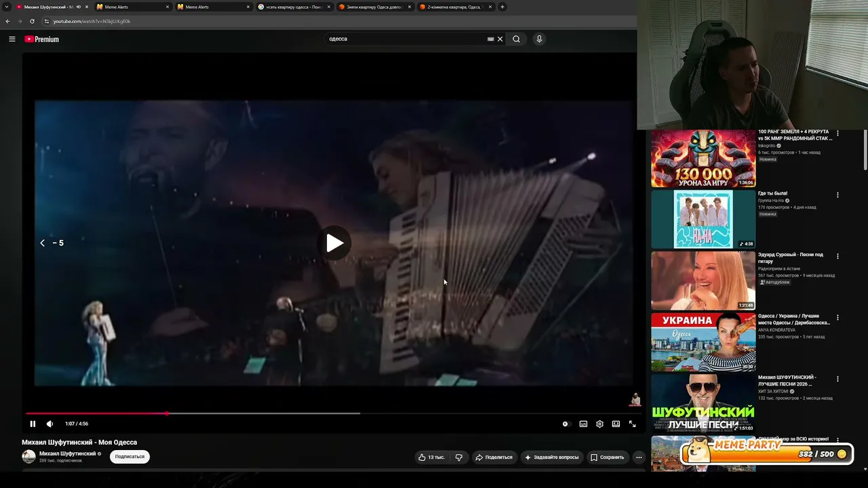The width and height of the screenshot is (868, 488).
Task: Like the video with 13 тыс. likes
Action: [431, 457]
